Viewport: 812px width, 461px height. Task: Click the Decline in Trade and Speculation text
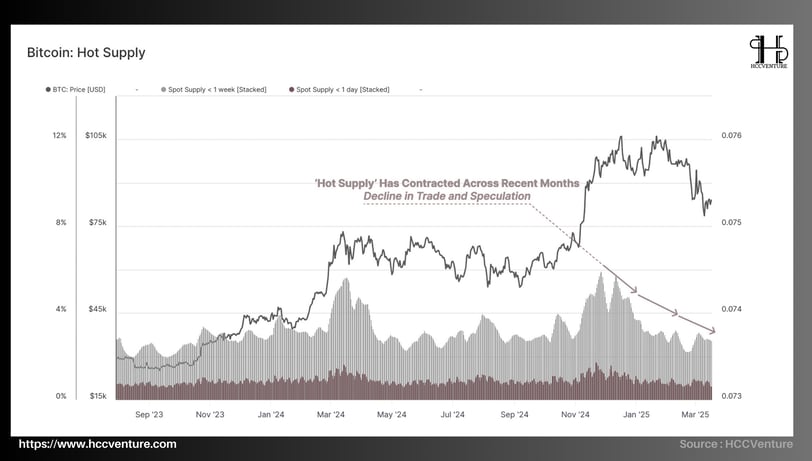tap(447, 196)
